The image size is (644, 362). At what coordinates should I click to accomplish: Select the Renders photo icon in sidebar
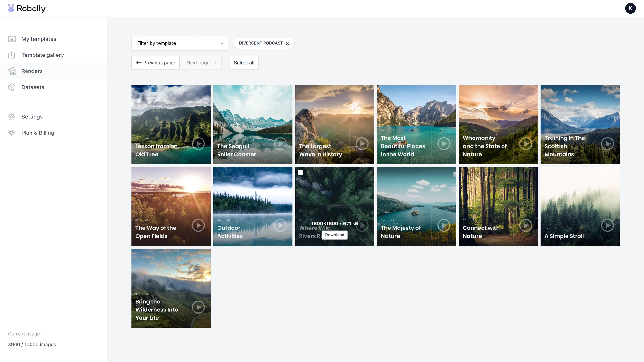[x=11, y=71]
